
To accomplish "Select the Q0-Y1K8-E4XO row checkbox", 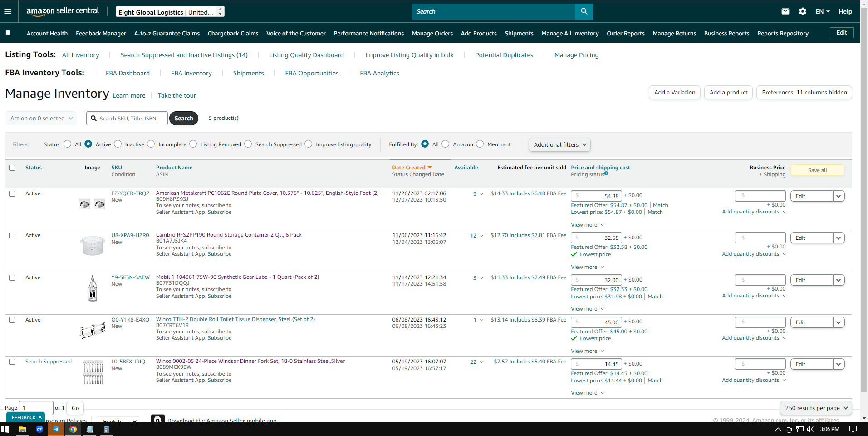I will pos(12,320).
